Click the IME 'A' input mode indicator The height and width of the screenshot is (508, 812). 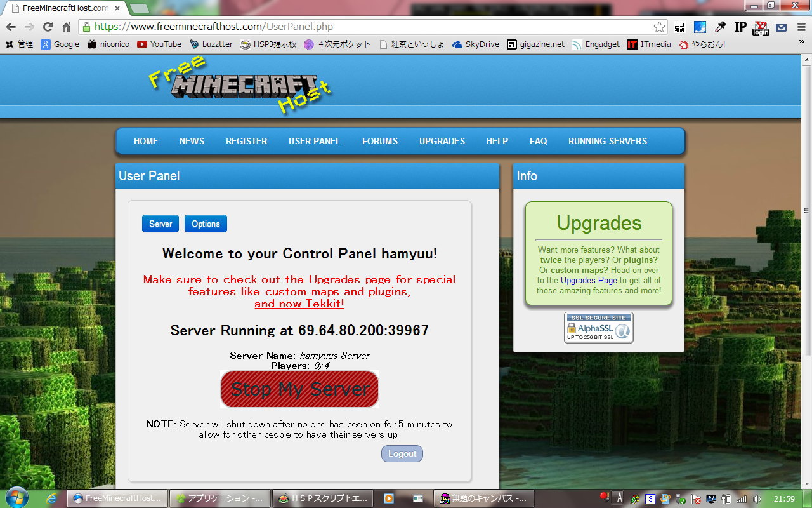tap(620, 498)
